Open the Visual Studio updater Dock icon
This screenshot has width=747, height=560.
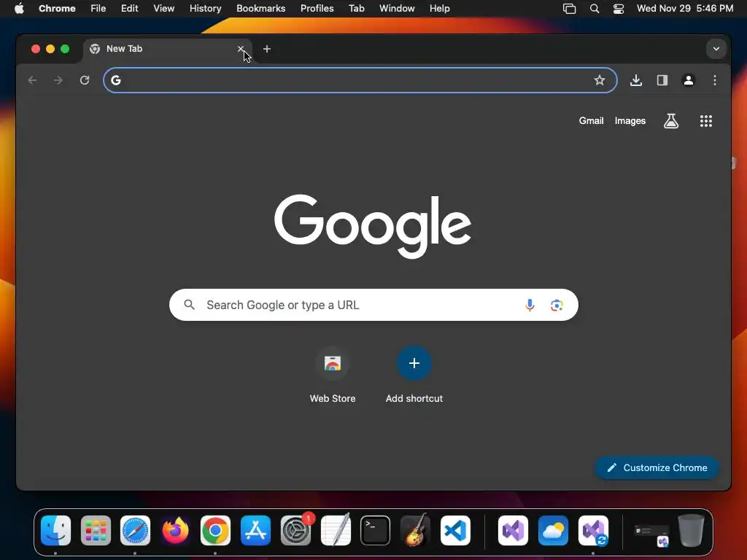pos(593,531)
